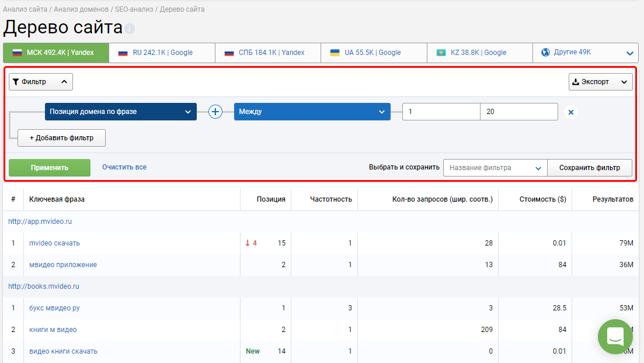The image size is (644, 363).
Task: Click the globe icon on Другие tab
Action: [545, 52]
